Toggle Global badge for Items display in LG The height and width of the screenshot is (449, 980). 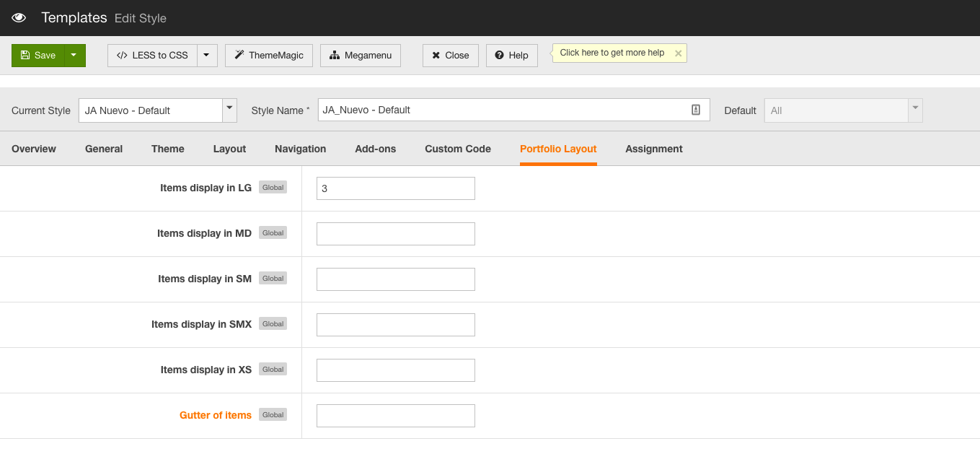pos(273,188)
